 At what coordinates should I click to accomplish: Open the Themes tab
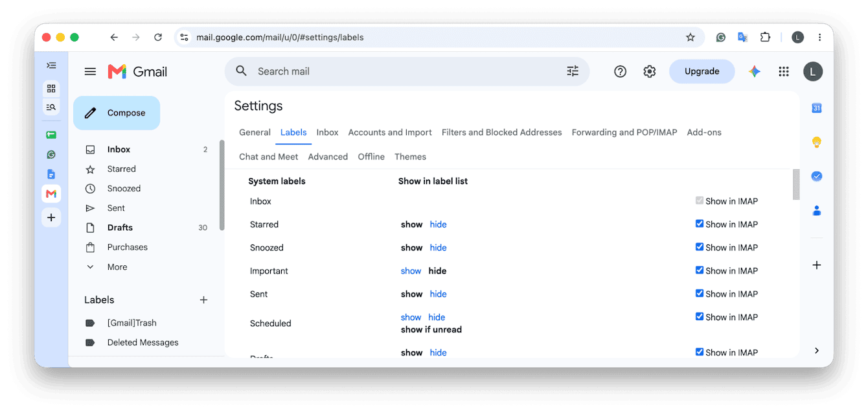point(410,157)
